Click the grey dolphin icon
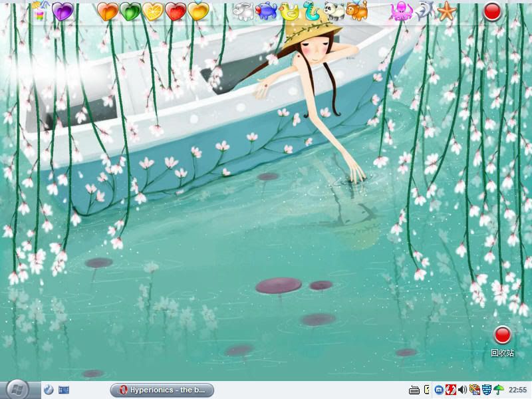The height and width of the screenshot is (399, 532). pos(424,11)
